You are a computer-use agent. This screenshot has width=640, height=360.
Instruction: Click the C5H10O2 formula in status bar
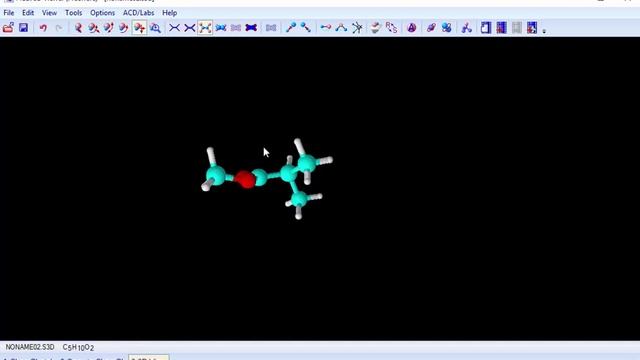coord(78,347)
